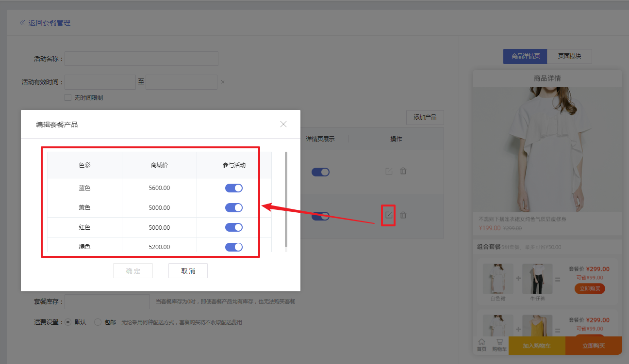Click the dialog's vertical scrollbar
The height and width of the screenshot is (364, 629).
[286, 199]
